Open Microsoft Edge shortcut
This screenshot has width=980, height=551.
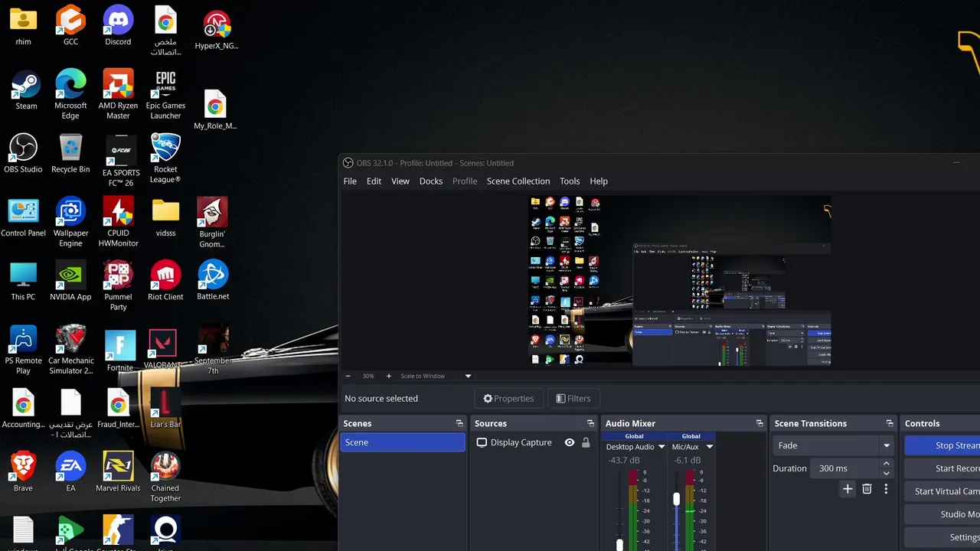pos(70,95)
